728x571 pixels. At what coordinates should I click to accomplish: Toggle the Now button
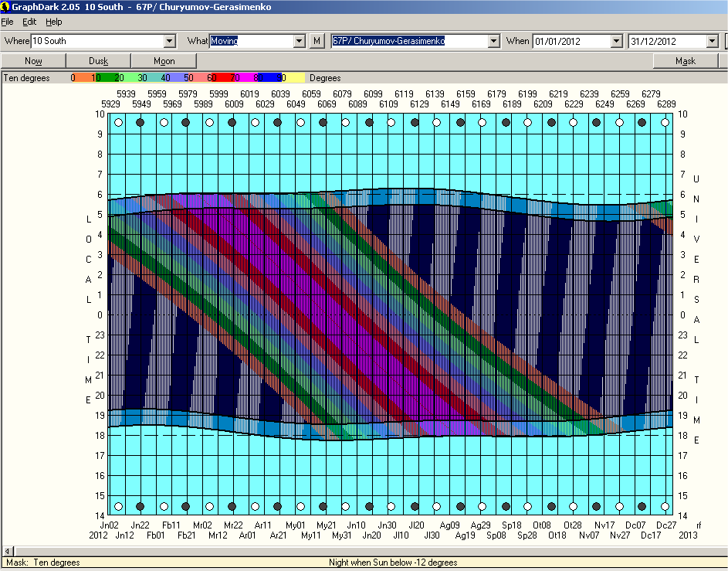33,61
